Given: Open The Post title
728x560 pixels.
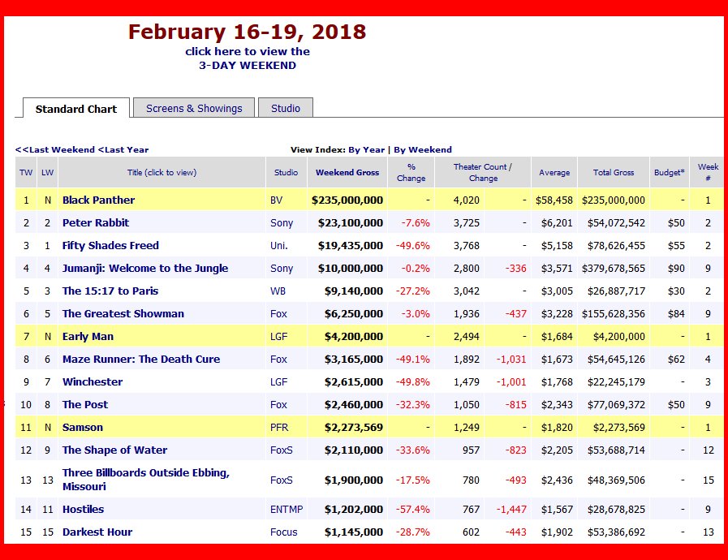Looking at the screenshot, I should [x=85, y=405].
